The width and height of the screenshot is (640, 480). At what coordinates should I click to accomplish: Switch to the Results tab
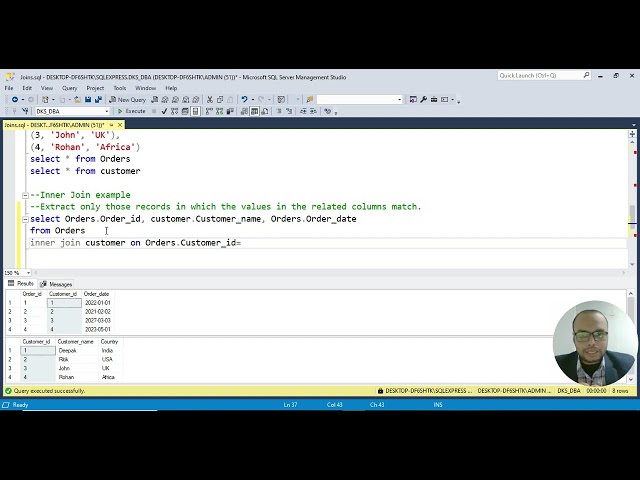coord(21,284)
